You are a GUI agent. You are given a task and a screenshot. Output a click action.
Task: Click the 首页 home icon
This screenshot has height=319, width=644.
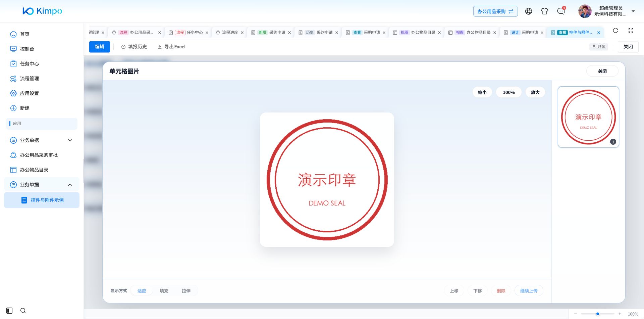point(13,34)
